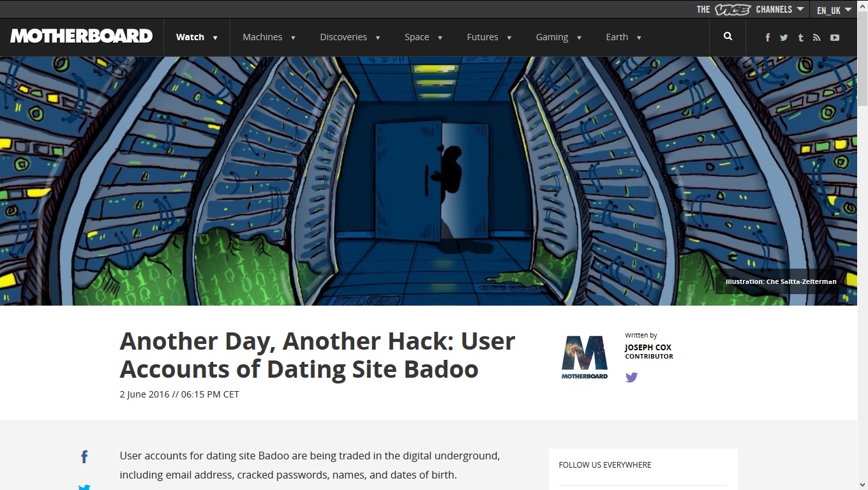Open the Discoveries section

[x=343, y=37]
